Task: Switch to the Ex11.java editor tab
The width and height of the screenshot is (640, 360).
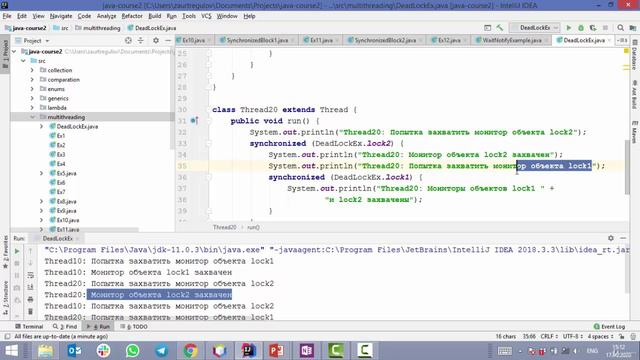Action: click(321, 40)
